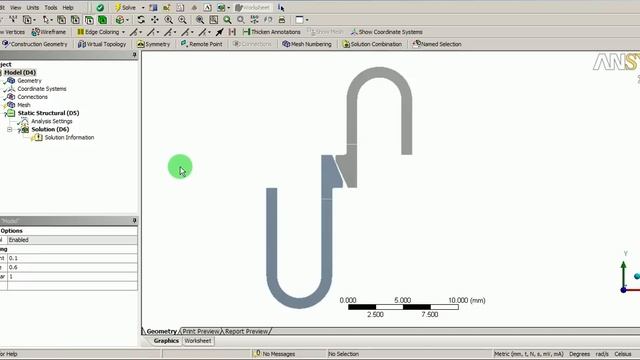Click the Solve button
This screenshot has height=360, width=640.
125,7
